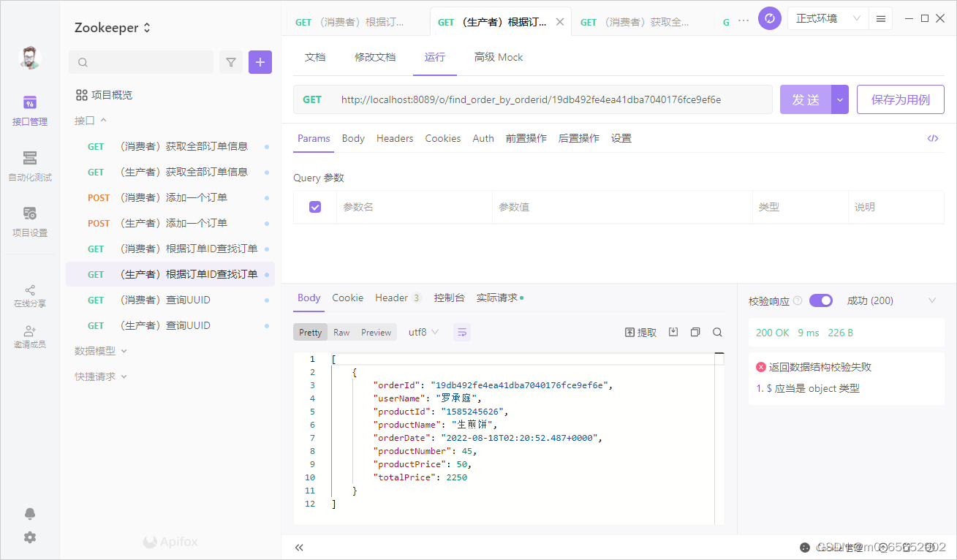This screenshot has height=560, width=957.
Task: Open the 接口管理 sidebar section
Action: [x=29, y=110]
